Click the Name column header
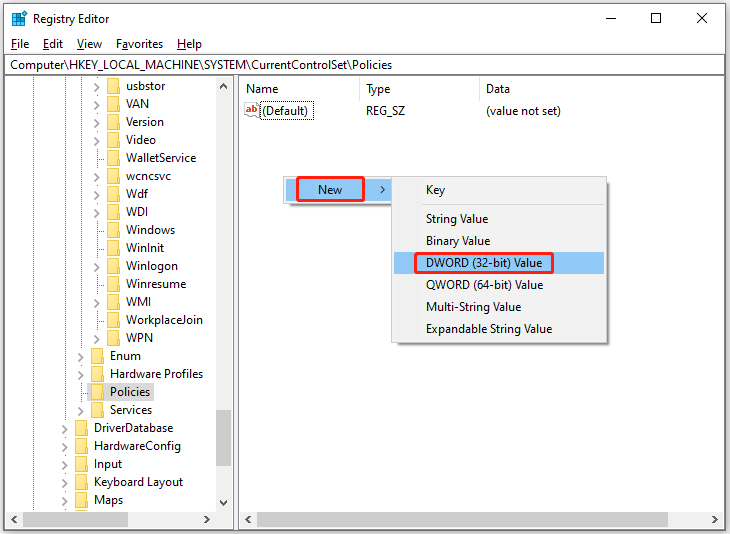Viewport: 730px width, 534px height. pos(299,88)
